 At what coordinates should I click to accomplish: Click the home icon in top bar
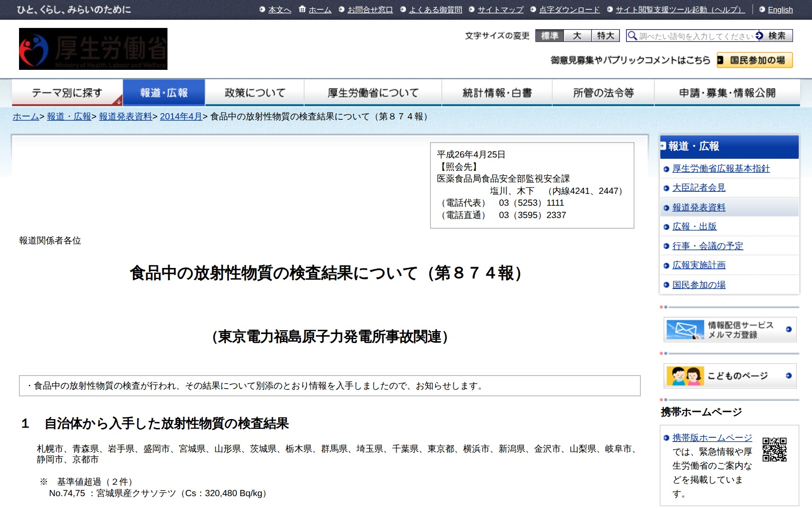[x=302, y=9]
